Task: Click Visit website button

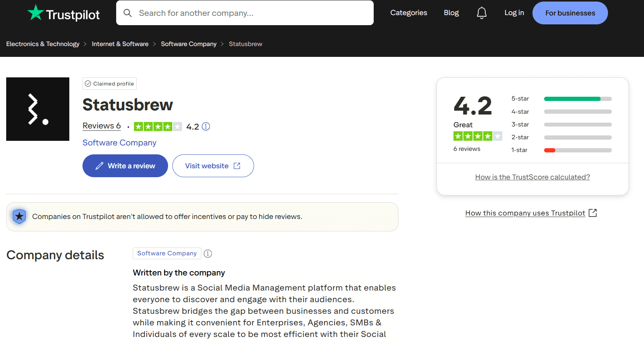Action: click(213, 166)
